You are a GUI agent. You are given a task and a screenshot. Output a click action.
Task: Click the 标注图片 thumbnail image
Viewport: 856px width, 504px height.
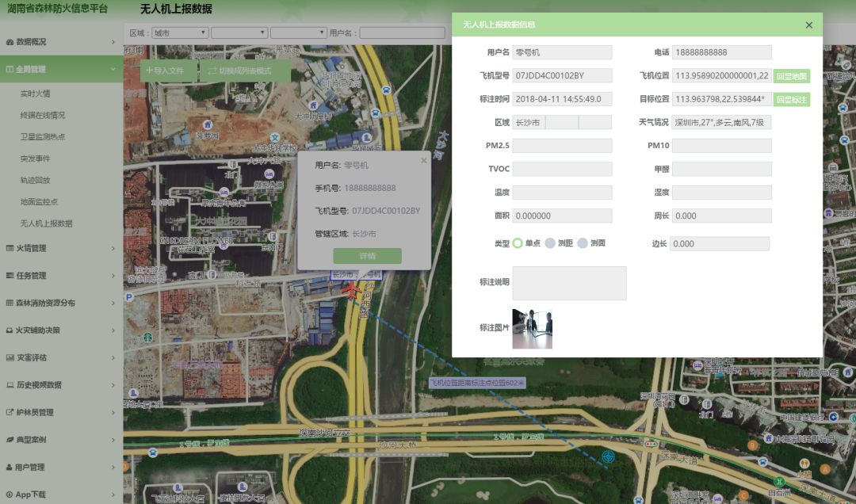532,329
